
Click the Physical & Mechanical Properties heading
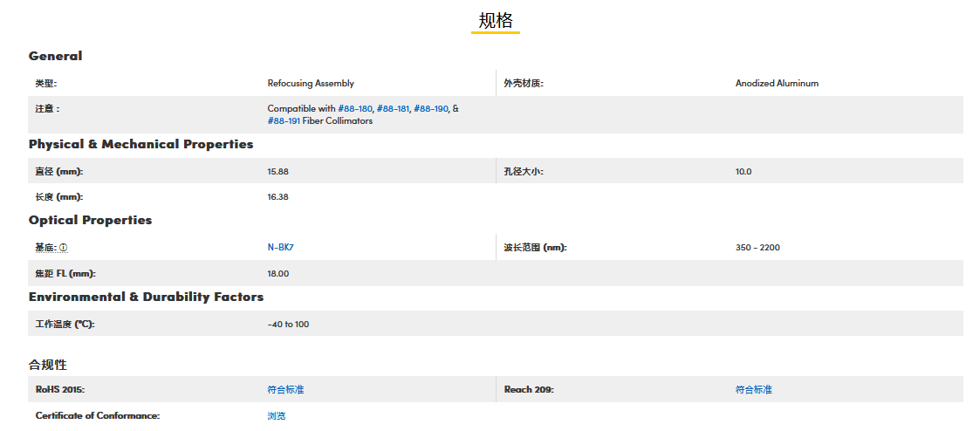[140, 144]
